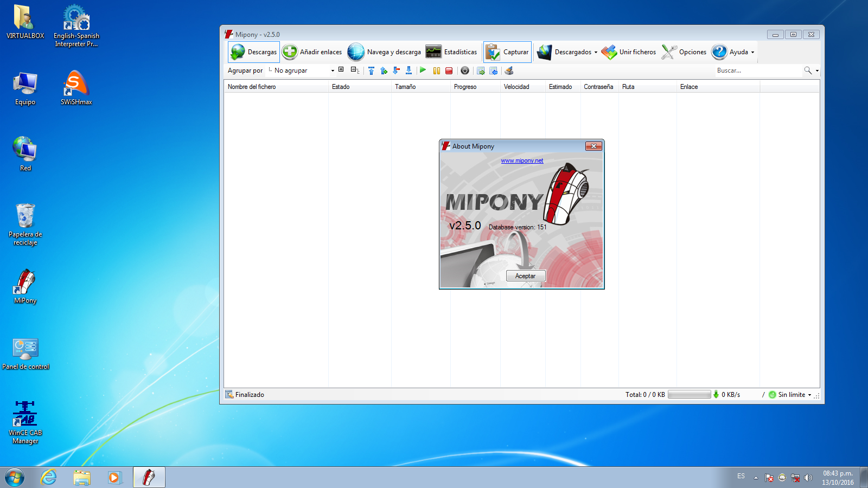The height and width of the screenshot is (488, 868).
Task: Sort by Ruta column header
Action: 648,87
